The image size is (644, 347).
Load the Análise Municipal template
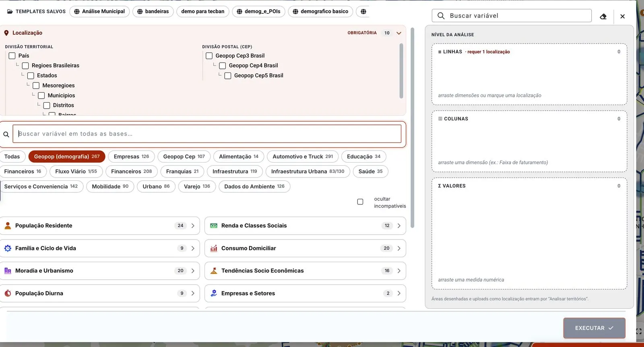[x=99, y=11]
